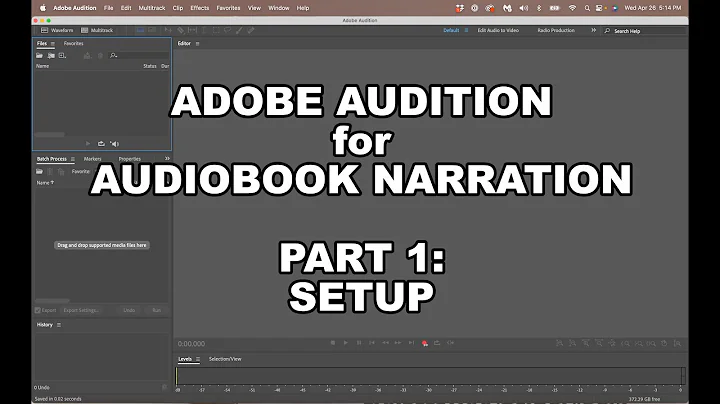Switch to the Markers tab
The image size is (720, 404).
click(92, 159)
